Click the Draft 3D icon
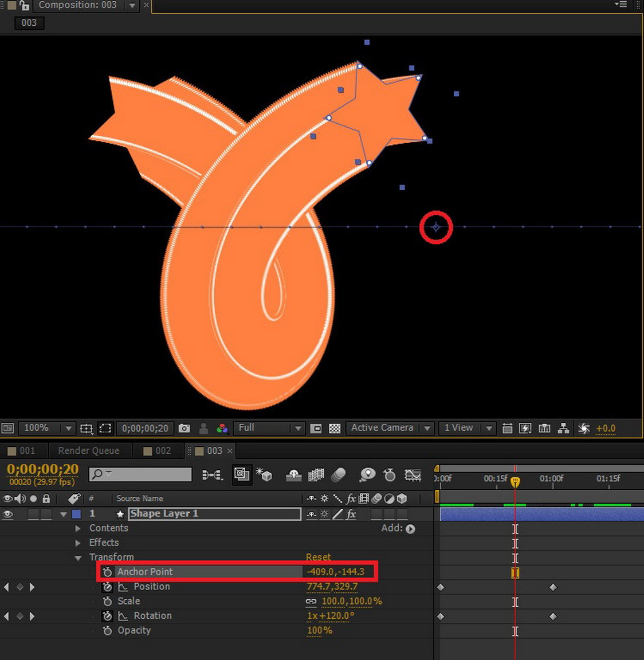 coord(264,475)
